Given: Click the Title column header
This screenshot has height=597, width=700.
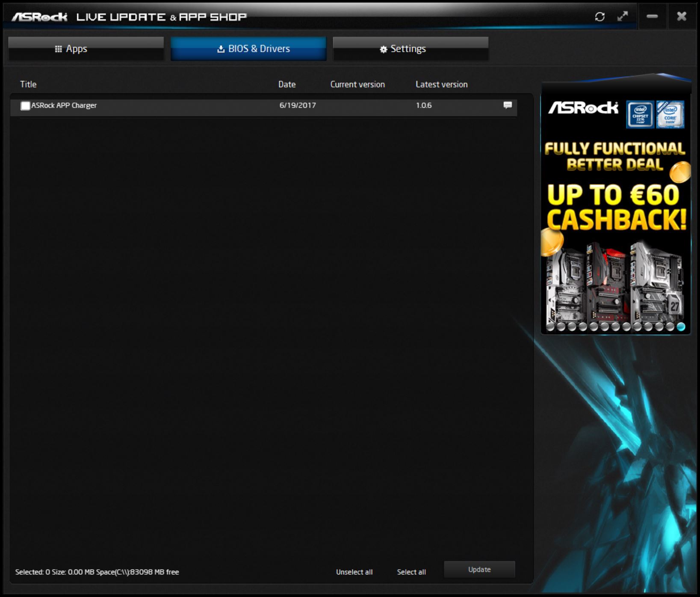Looking at the screenshot, I should pyautogui.click(x=28, y=84).
